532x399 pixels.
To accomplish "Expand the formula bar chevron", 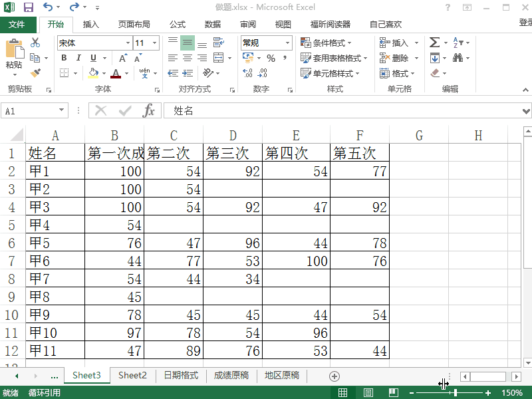I will tap(526, 111).
